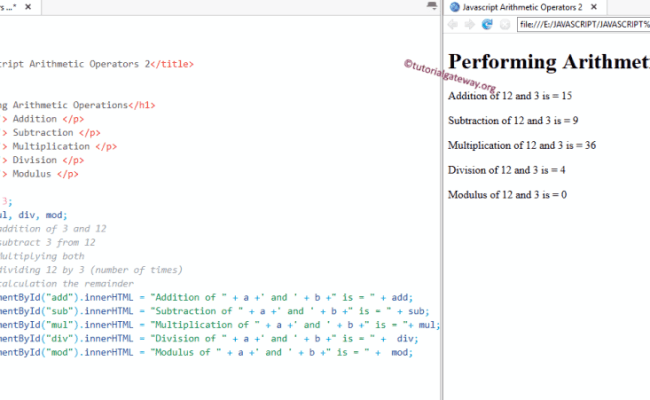Screen dimensions: 650x400
Task: Click the 'addition of 3 and 12' comment
Action: point(53,229)
